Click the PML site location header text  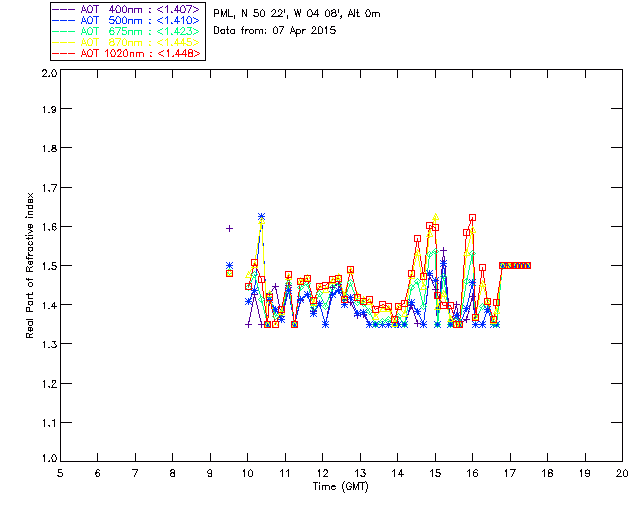click(297, 13)
